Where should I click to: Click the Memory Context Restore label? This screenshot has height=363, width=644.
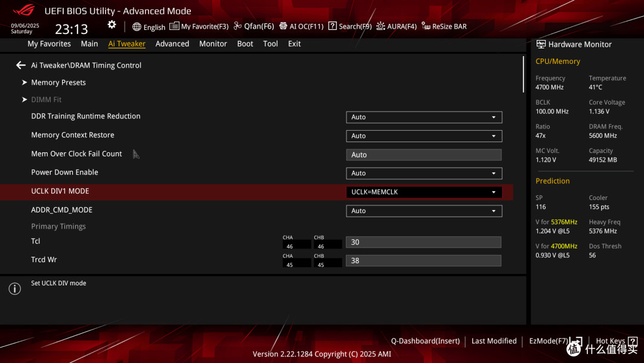point(73,135)
